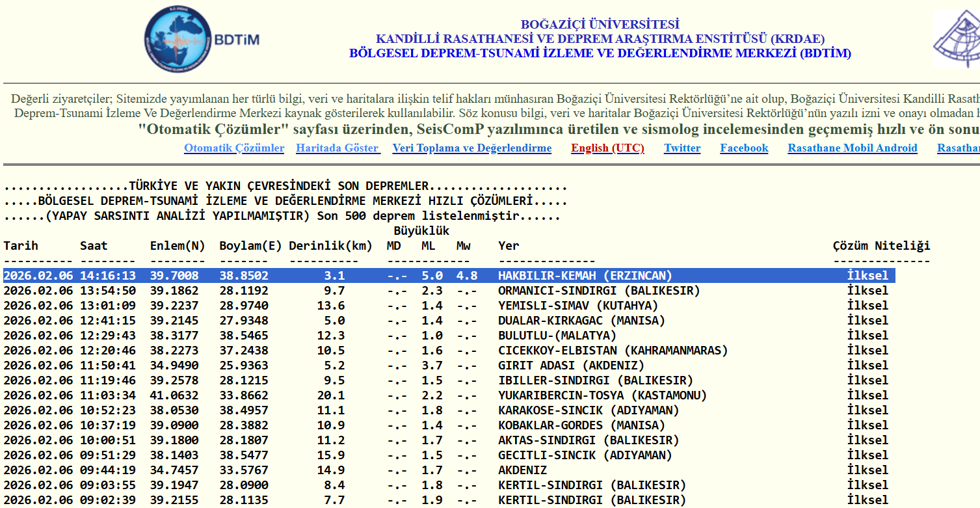
Task: Click the YUKARIBERCIN-TOSYA (KASTAMONU) entry
Action: coord(602,395)
